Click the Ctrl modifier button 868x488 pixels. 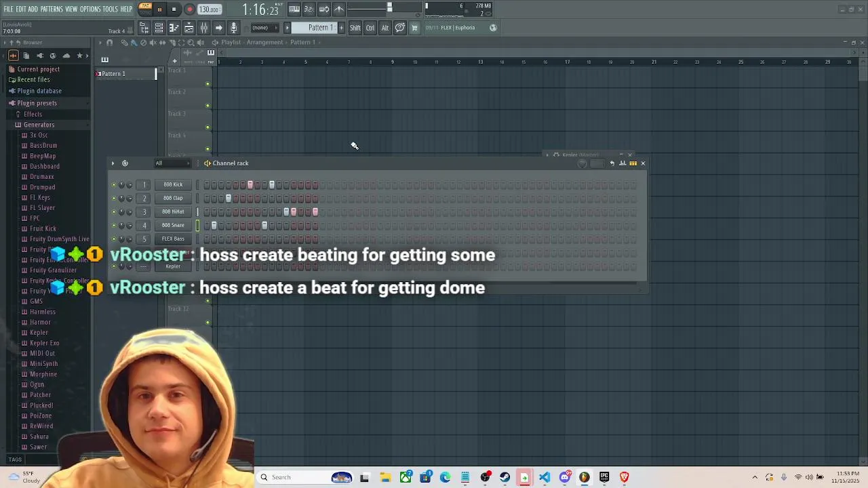370,28
